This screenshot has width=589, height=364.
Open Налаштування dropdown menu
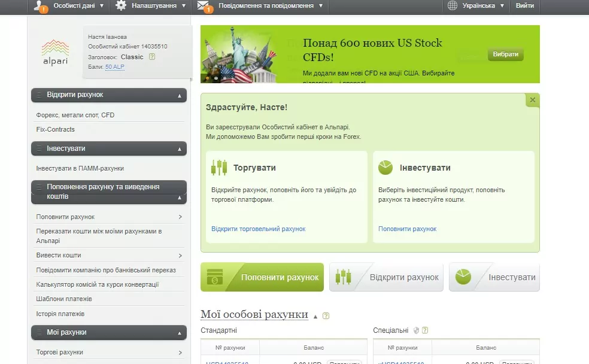pyautogui.click(x=158, y=5)
